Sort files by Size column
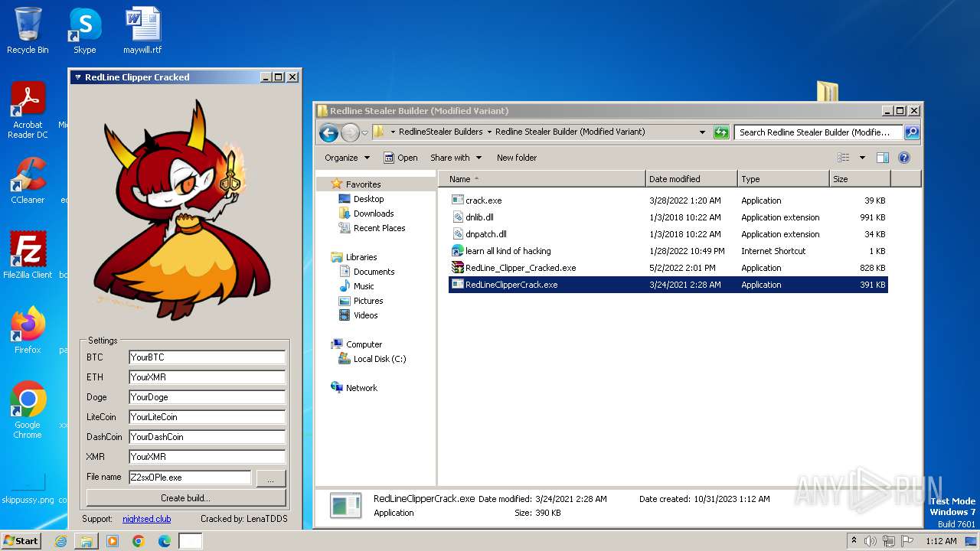This screenshot has height=551, width=980. click(x=860, y=179)
